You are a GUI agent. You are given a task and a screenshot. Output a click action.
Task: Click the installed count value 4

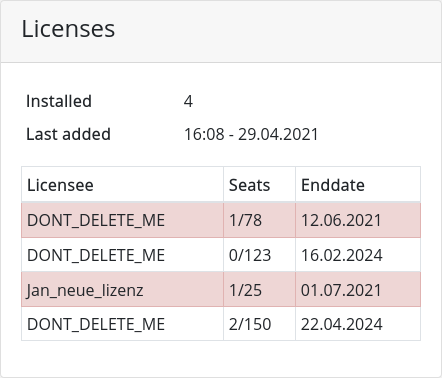(x=188, y=101)
